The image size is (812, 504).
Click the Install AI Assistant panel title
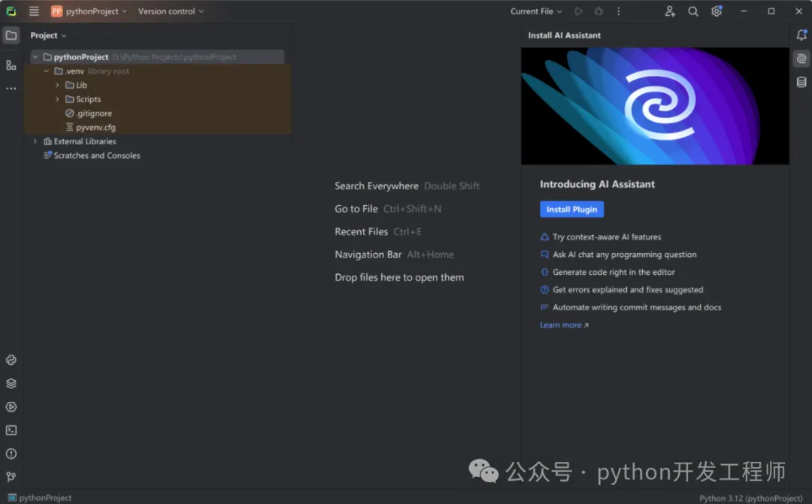click(x=565, y=35)
